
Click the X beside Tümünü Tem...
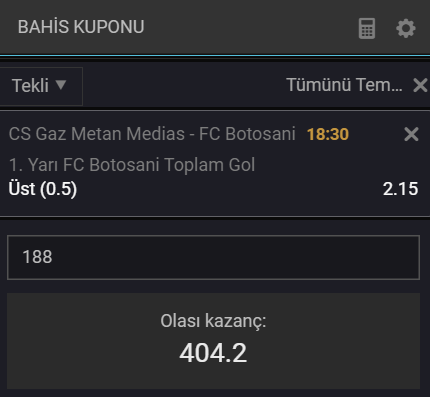420,85
